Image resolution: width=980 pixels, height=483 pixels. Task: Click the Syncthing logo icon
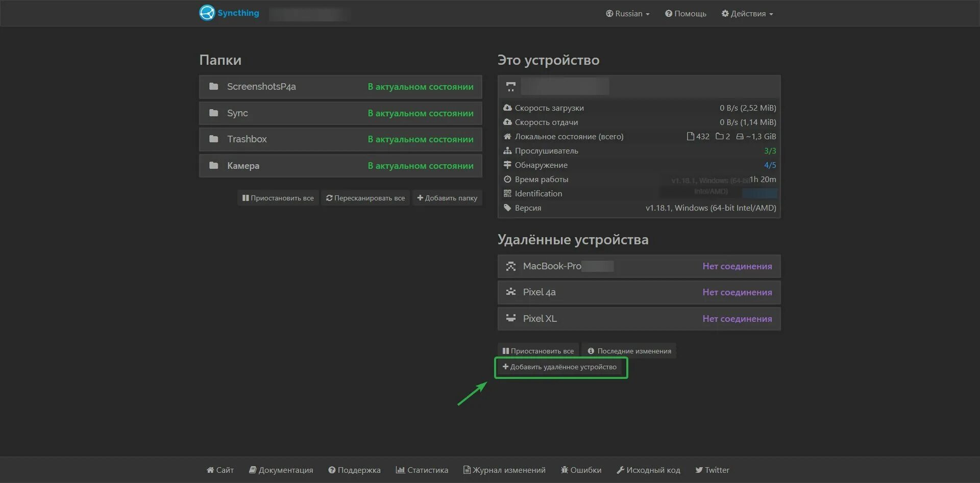coord(207,13)
